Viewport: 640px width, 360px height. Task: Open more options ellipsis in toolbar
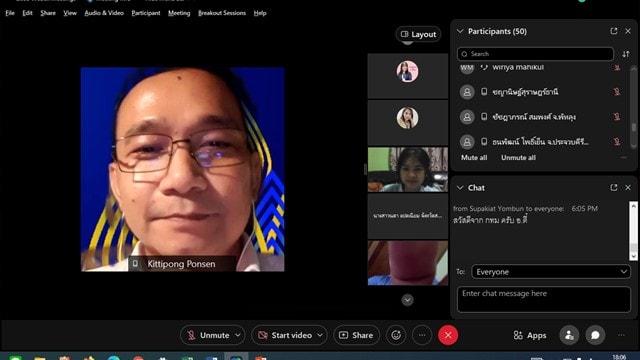pyautogui.click(x=422, y=335)
